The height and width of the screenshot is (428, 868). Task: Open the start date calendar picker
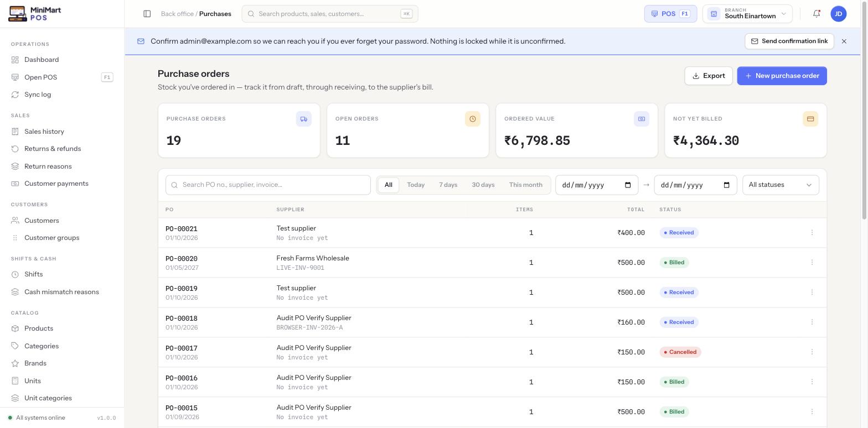coord(628,185)
